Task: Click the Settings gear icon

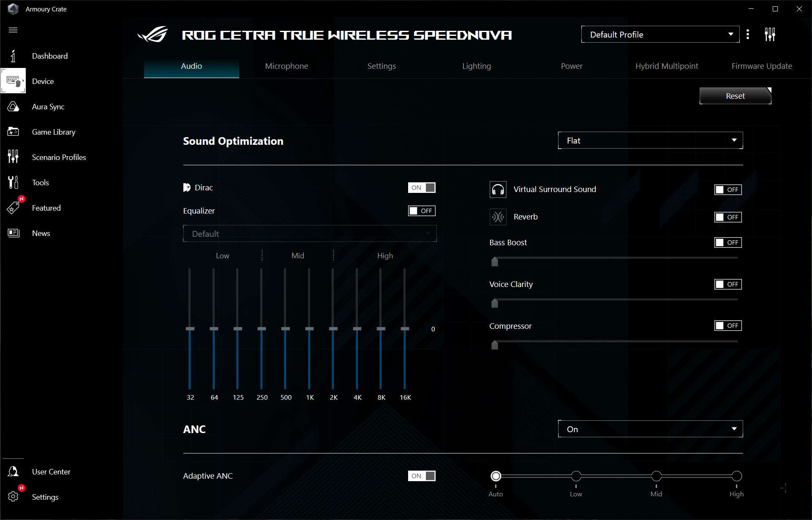Action: tap(13, 497)
